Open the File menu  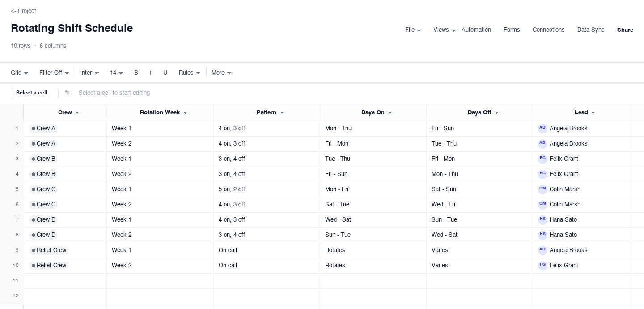point(413,30)
